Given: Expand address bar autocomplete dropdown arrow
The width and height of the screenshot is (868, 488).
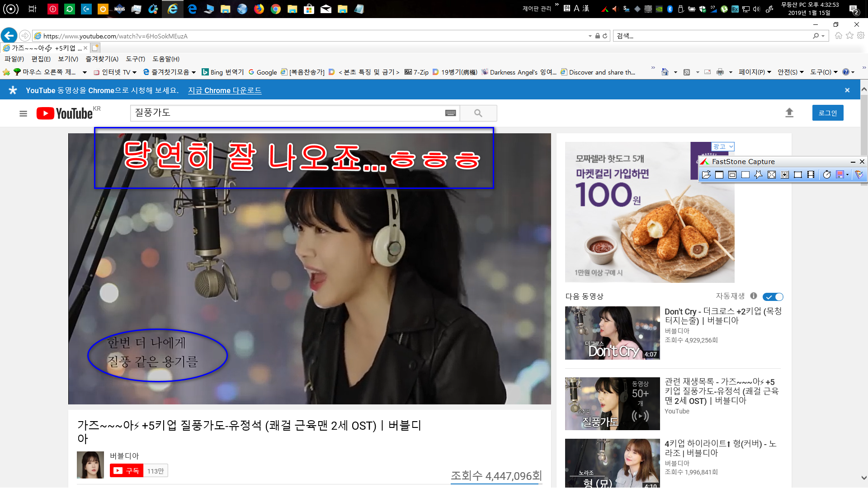Looking at the screenshot, I should click(x=590, y=36).
